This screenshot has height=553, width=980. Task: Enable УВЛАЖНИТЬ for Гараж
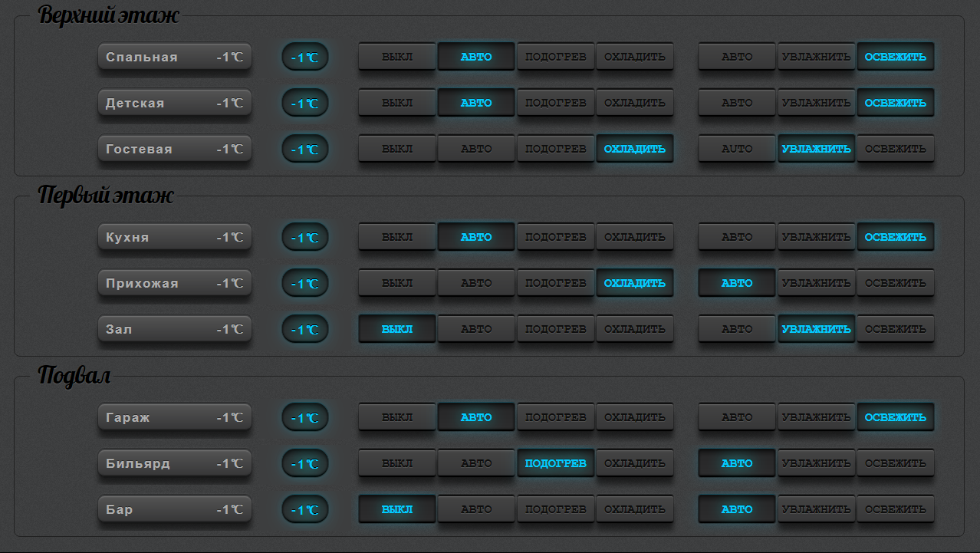817,417
